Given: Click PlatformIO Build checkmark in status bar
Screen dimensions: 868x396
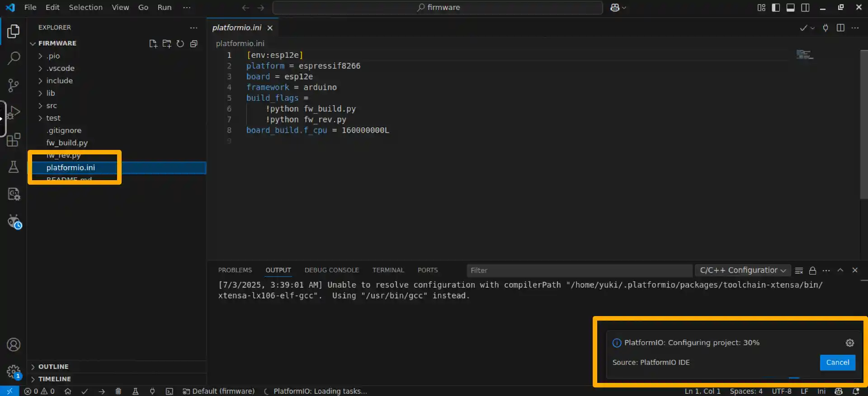Looking at the screenshot, I should tap(85, 391).
